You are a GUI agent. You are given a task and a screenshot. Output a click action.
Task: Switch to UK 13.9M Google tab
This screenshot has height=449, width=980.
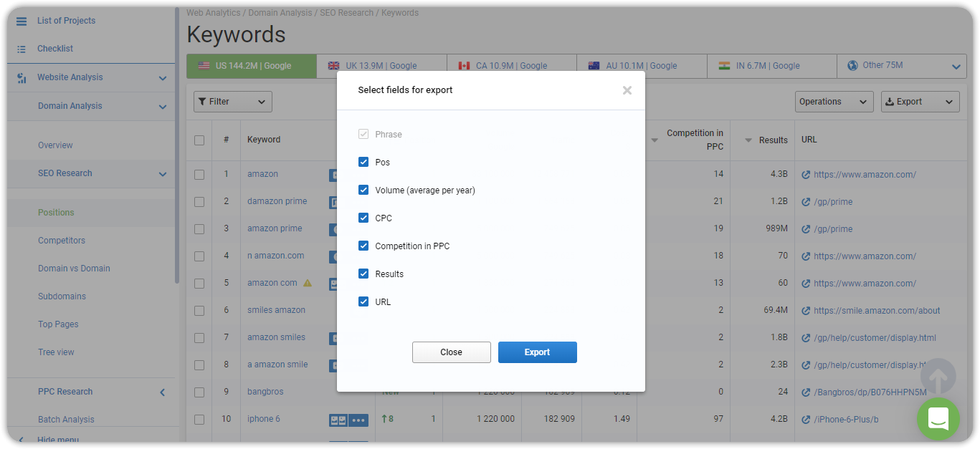(x=381, y=66)
